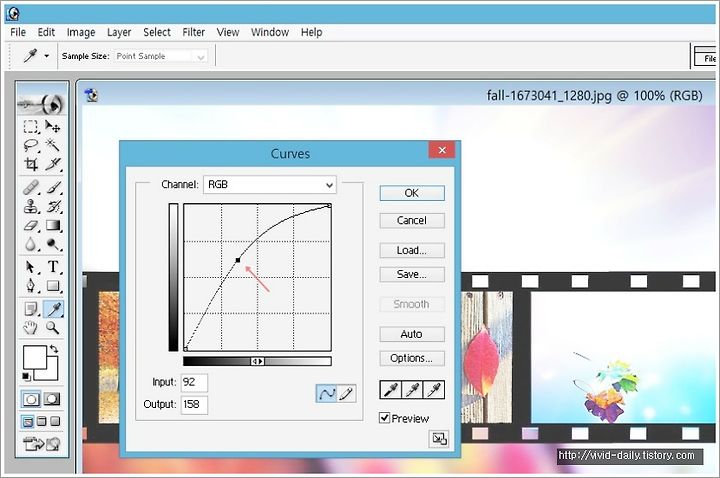Open the Help menu
720x478 pixels.
[x=311, y=32]
